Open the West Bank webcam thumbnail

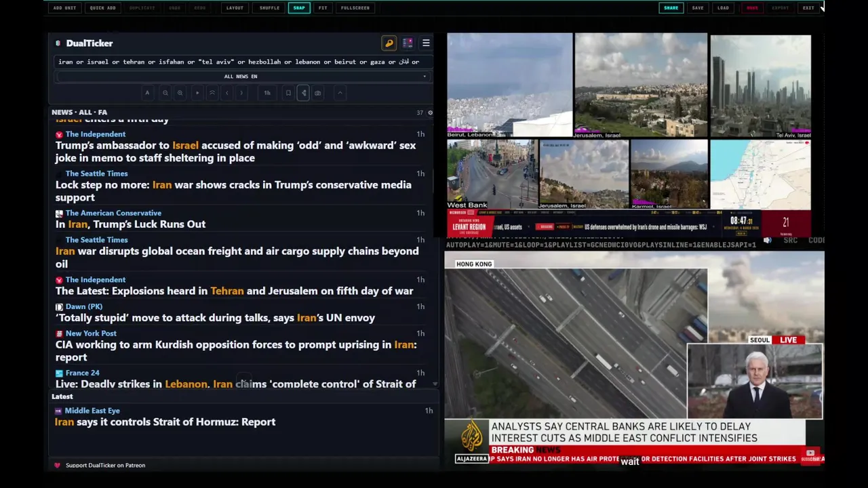coord(492,174)
